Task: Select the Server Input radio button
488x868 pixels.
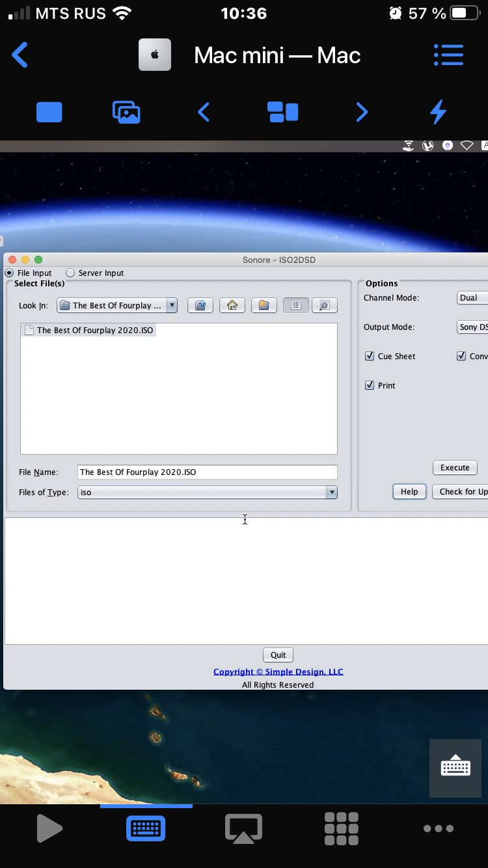Action: (x=70, y=273)
